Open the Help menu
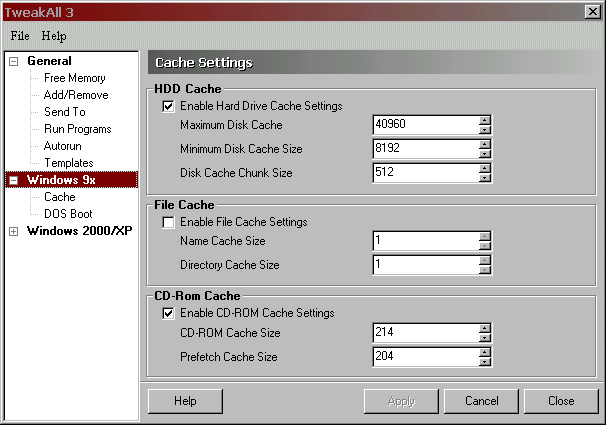The image size is (606, 425). (54, 36)
